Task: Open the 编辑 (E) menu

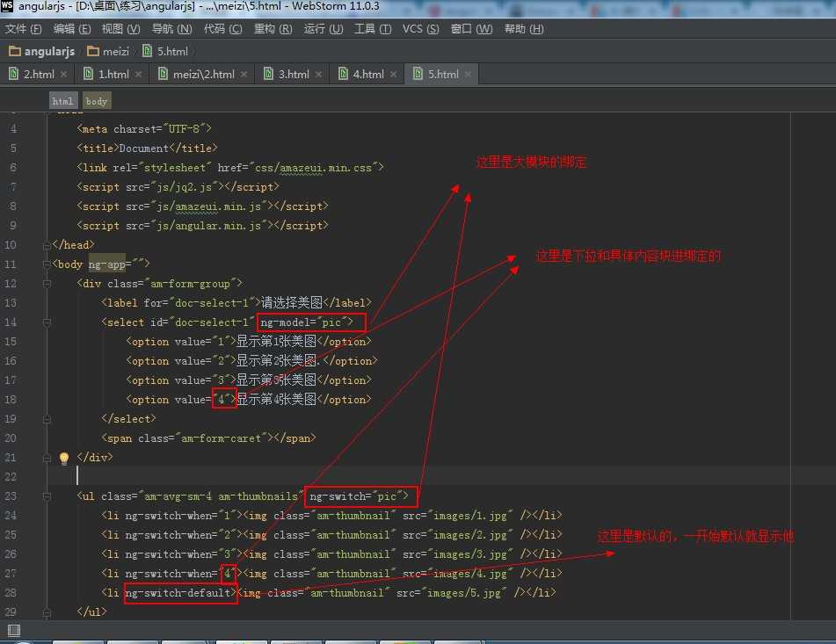Action: pos(72,29)
